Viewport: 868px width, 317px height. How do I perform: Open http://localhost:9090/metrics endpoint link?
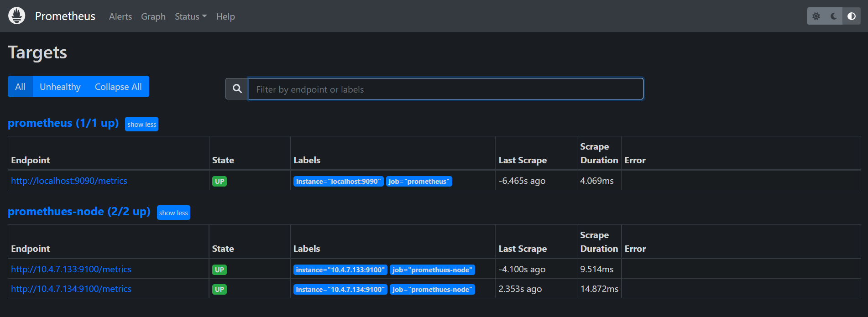[x=69, y=181]
